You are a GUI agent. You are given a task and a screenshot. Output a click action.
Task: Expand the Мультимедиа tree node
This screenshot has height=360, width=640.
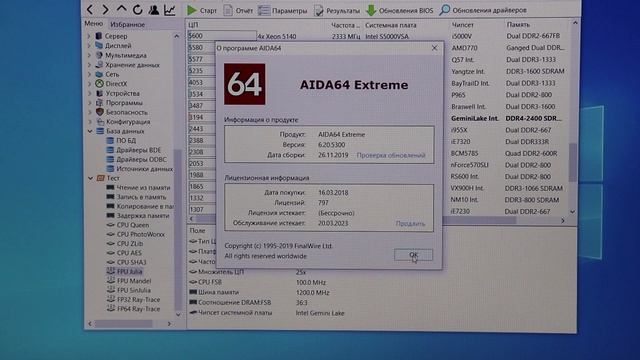(x=89, y=55)
